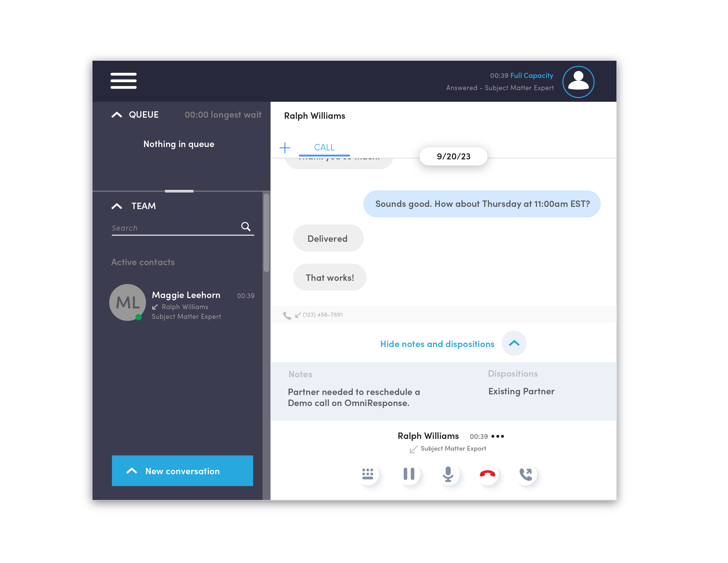This screenshot has height=563, width=728.
Task: Click Hide notes and dispositions link
Action: (x=437, y=344)
